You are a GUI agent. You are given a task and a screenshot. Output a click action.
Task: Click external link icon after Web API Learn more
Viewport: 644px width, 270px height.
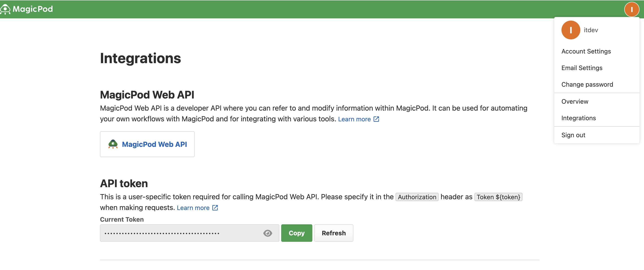pos(376,119)
